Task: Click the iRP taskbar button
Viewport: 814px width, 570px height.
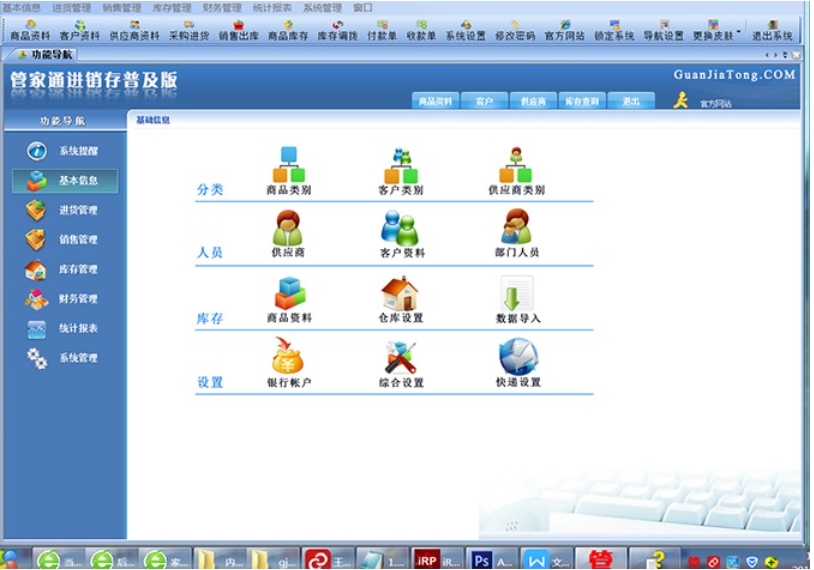Action: 437,560
